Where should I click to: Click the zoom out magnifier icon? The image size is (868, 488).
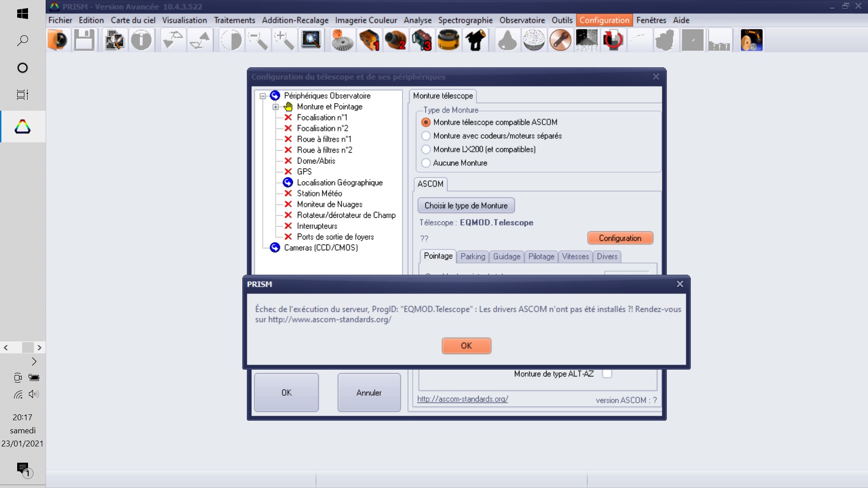click(258, 40)
